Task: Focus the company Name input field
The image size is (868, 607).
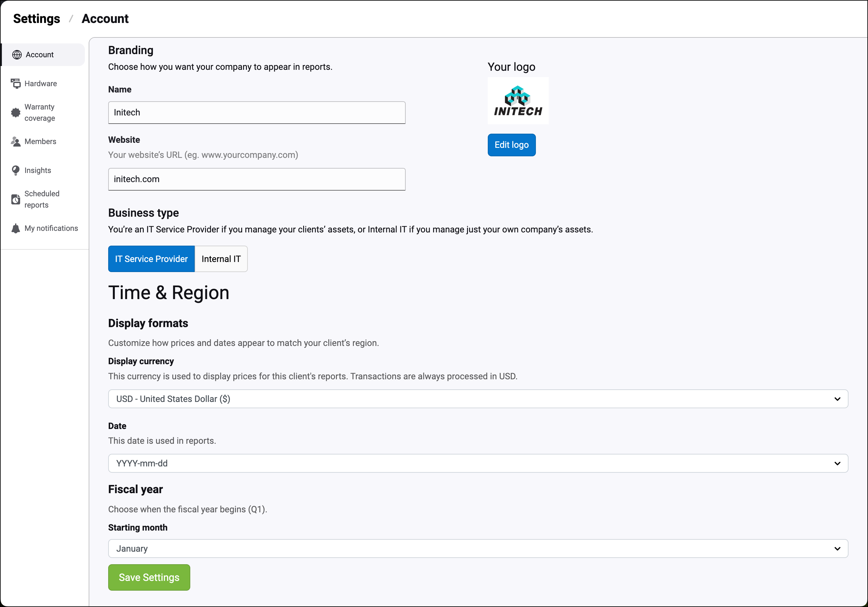Action: [x=257, y=113]
